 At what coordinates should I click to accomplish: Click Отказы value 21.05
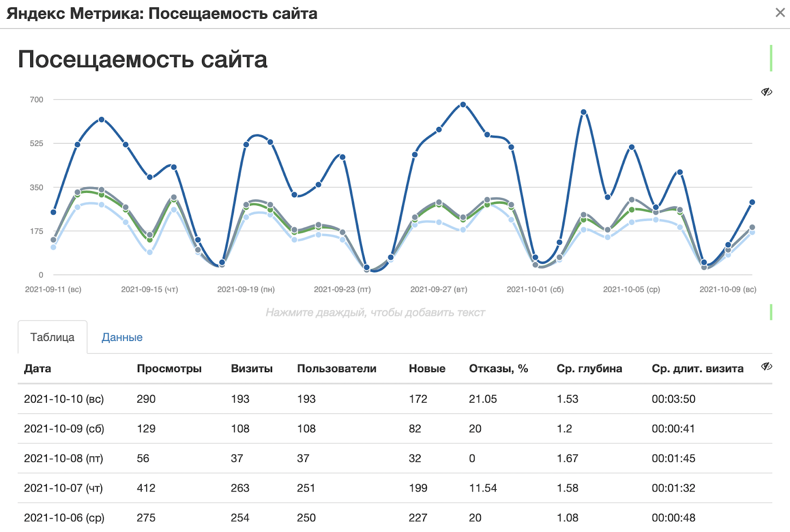(x=483, y=399)
